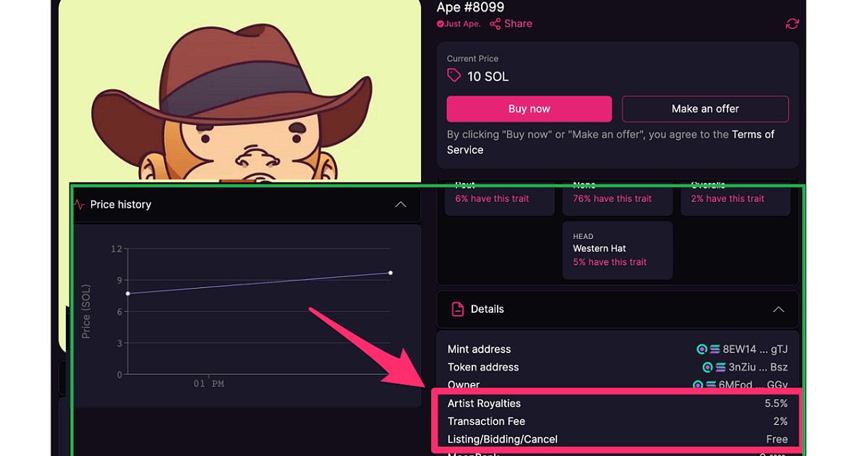868x456 pixels.
Task: Click the Details document icon
Action: pyautogui.click(x=457, y=309)
